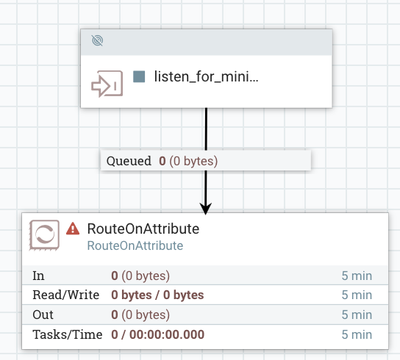Click the Read/Write value 0 bytes / 0 bytes
Screen dimensions: 400x360
tap(157, 295)
